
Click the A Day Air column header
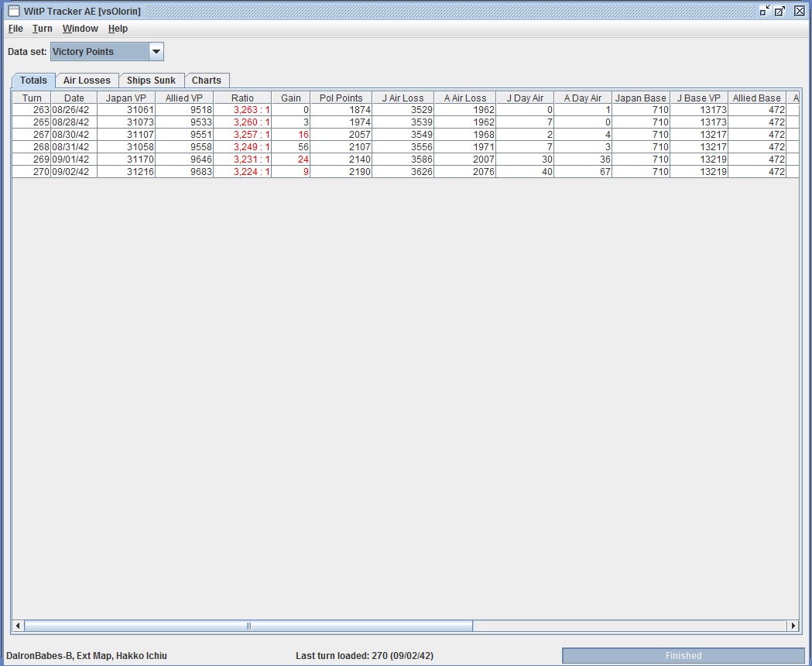583,98
